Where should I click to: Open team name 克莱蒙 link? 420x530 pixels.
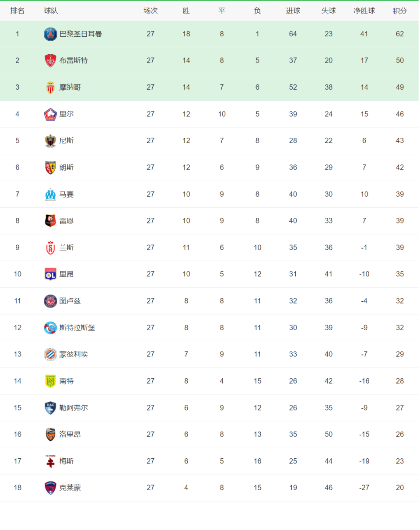tap(70, 488)
